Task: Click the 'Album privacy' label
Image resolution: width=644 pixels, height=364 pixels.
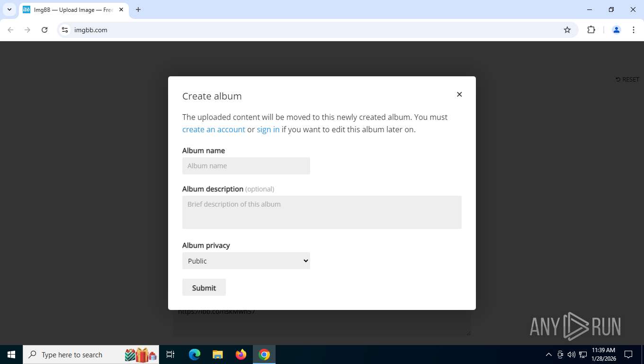Action: tap(206, 246)
